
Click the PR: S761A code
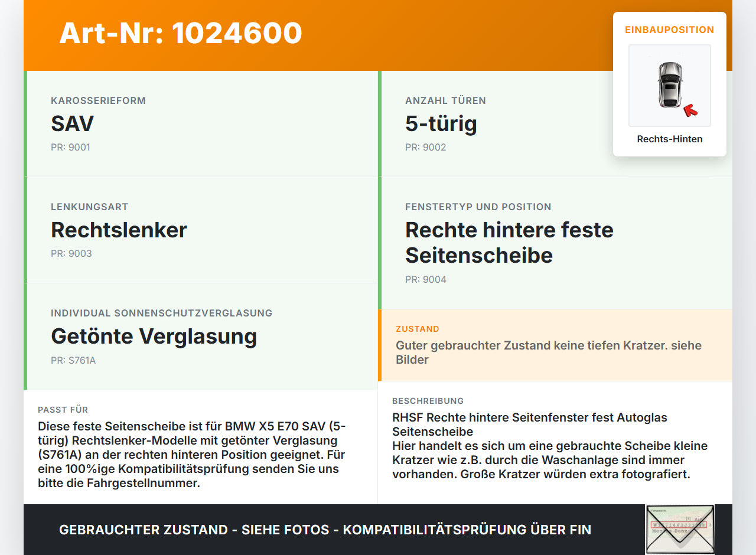pyautogui.click(x=73, y=360)
